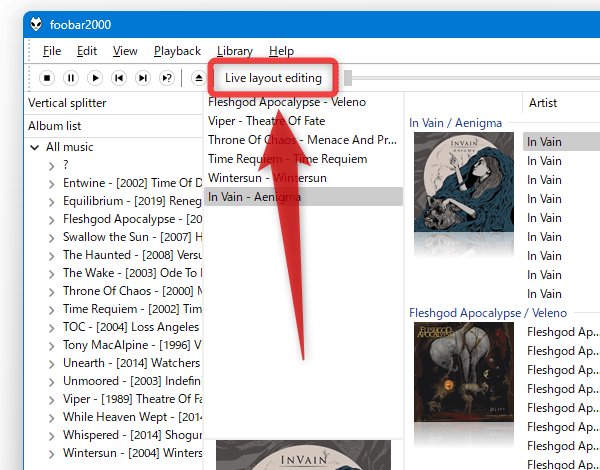Select playlist Throne Of Chaos - Menace And Pr...
This screenshot has width=600, height=470.
(x=303, y=140)
